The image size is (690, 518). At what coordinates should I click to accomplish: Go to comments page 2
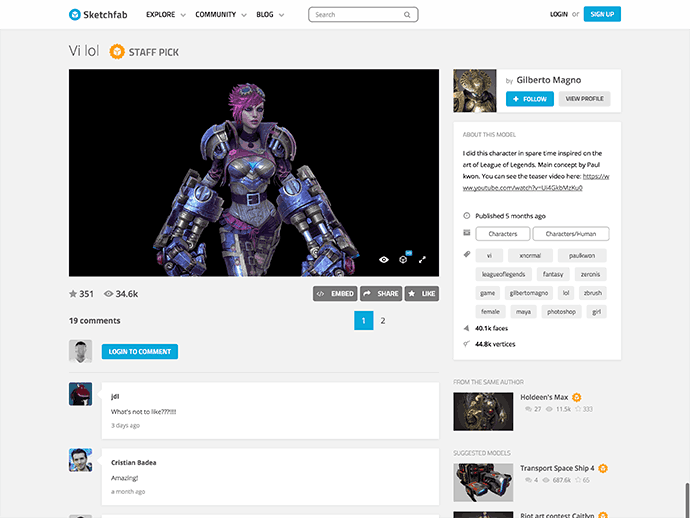pyautogui.click(x=383, y=321)
